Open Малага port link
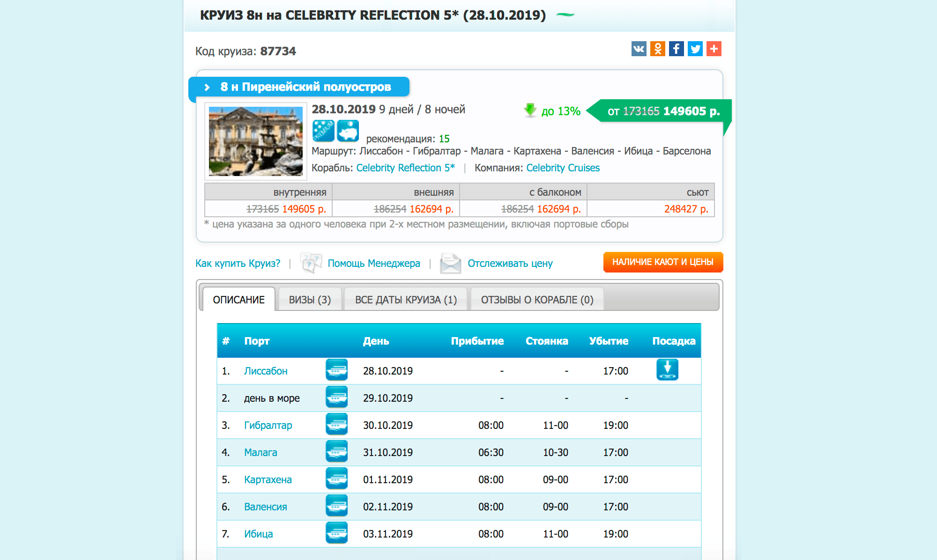937x560 pixels. point(260,452)
